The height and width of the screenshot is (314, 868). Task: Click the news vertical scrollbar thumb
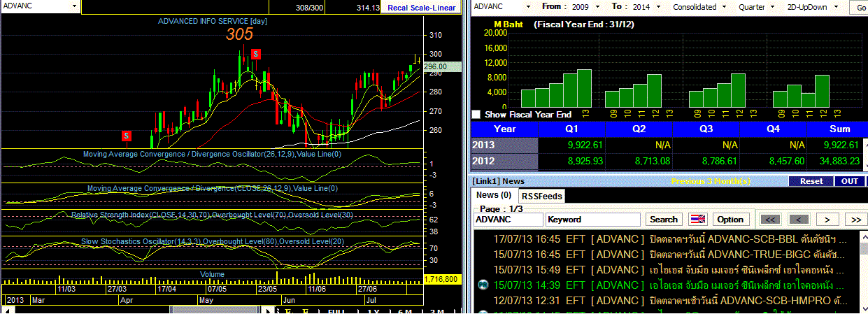pos(863,249)
